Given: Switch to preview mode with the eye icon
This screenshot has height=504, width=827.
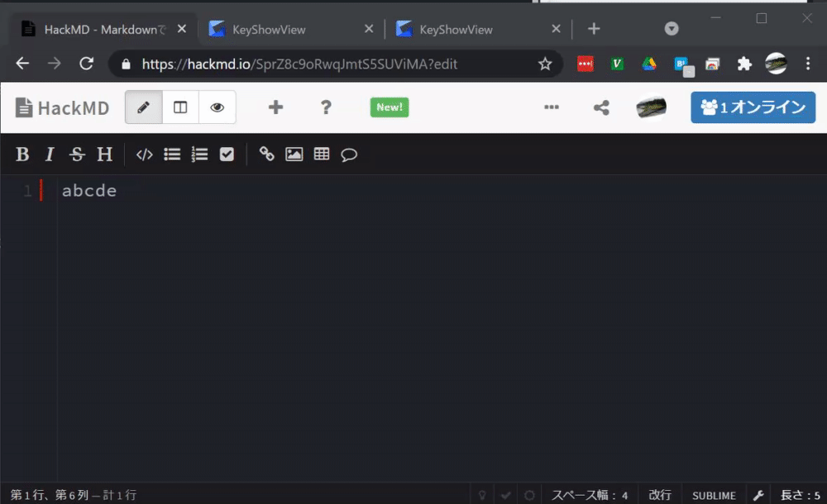Looking at the screenshot, I should click(x=218, y=107).
